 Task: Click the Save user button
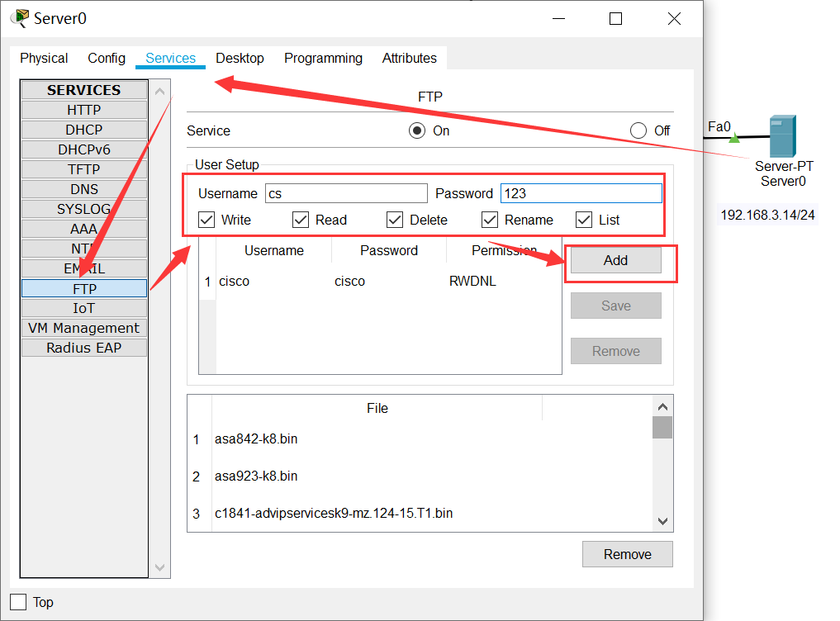615,306
